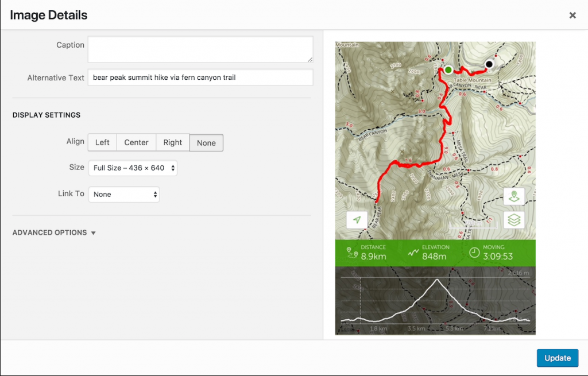
Task: Set alignment to Center
Action: point(136,142)
